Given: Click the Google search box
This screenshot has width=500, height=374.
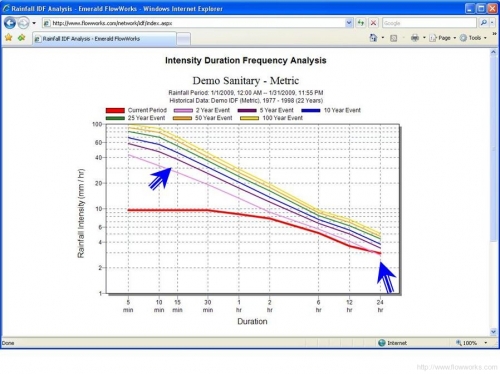Looking at the screenshot, I should click(x=429, y=23).
